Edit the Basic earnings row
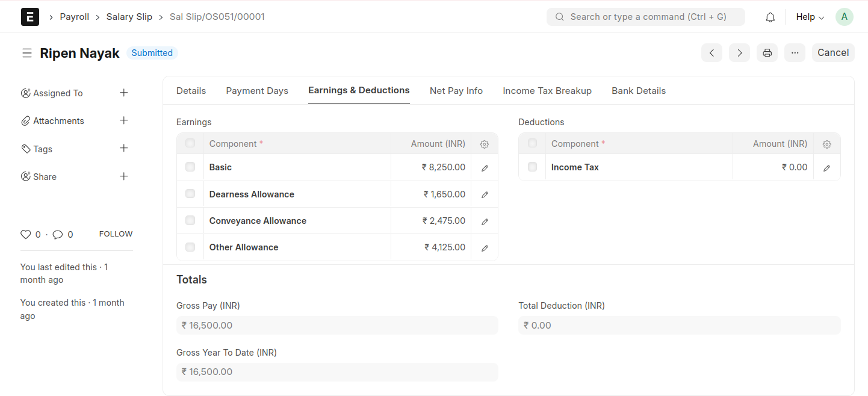 tap(485, 169)
